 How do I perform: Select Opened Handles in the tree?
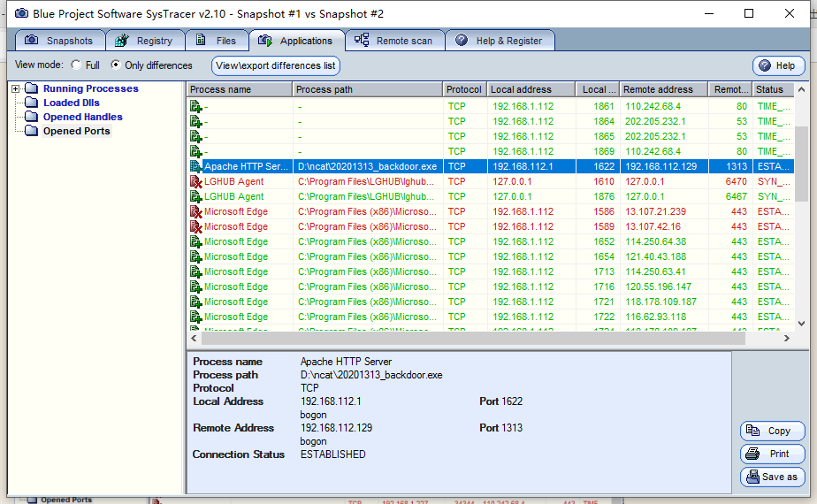(x=83, y=117)
